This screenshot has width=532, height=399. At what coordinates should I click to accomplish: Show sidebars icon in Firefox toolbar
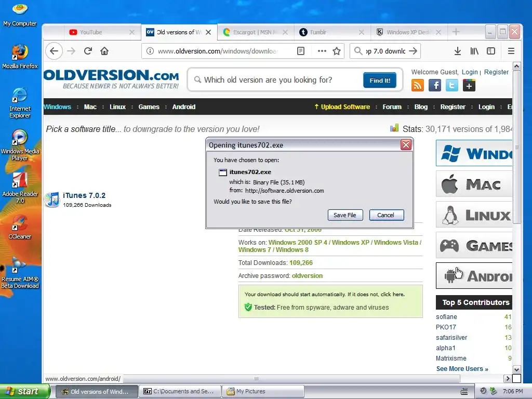tap(491, 51)
